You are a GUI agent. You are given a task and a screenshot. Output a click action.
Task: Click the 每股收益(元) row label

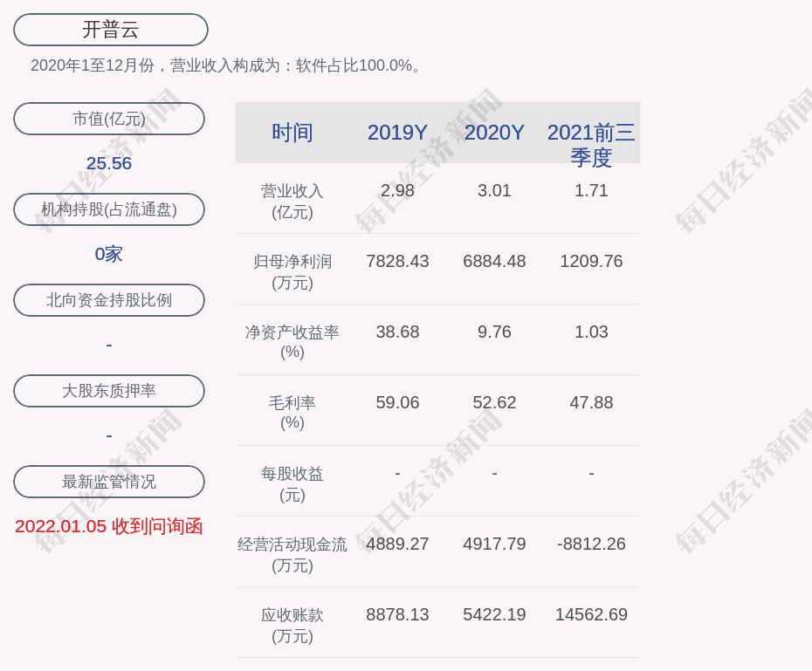tap(292, 484)
